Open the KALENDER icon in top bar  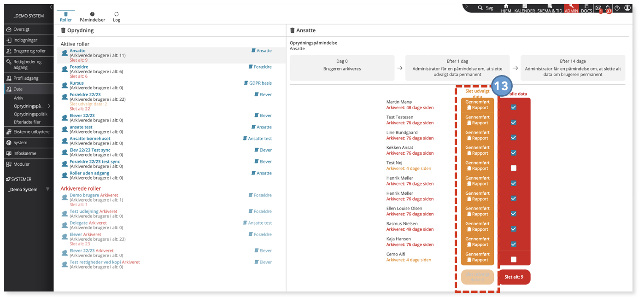coord(525,8)
